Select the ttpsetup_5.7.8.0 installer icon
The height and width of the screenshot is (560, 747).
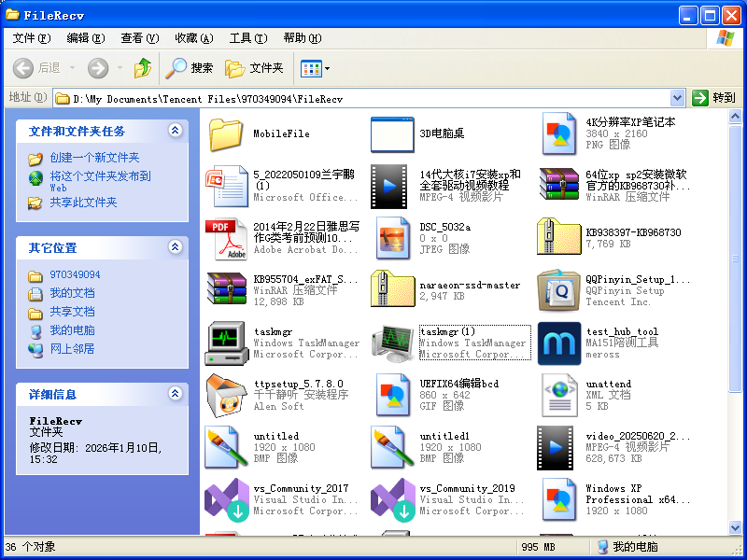(226, 395)
